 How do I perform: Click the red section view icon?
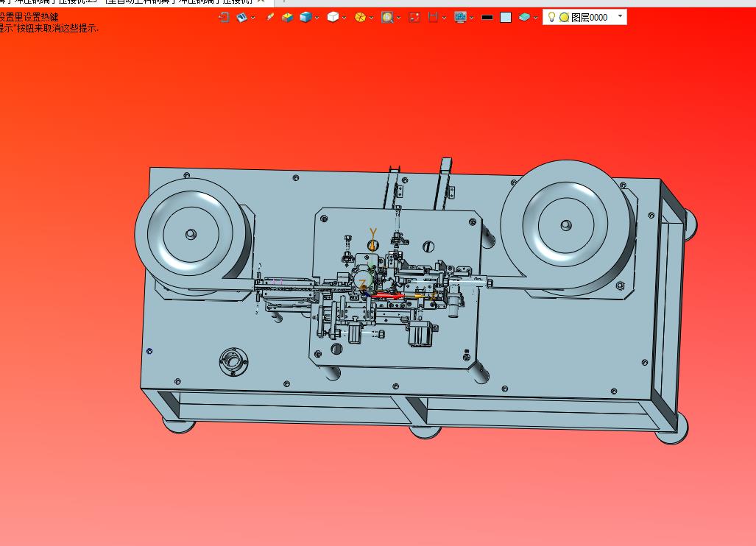(433, 18)
